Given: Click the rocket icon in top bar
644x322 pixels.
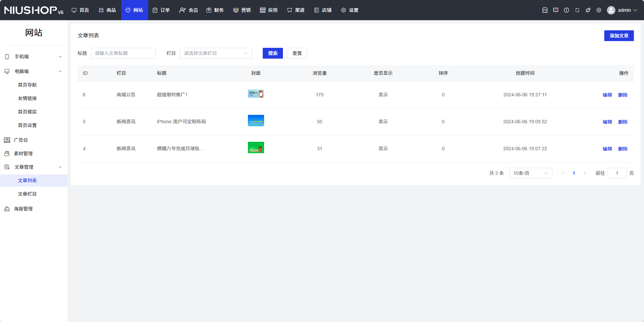Looking at the screenshot, I should point(588,10).
